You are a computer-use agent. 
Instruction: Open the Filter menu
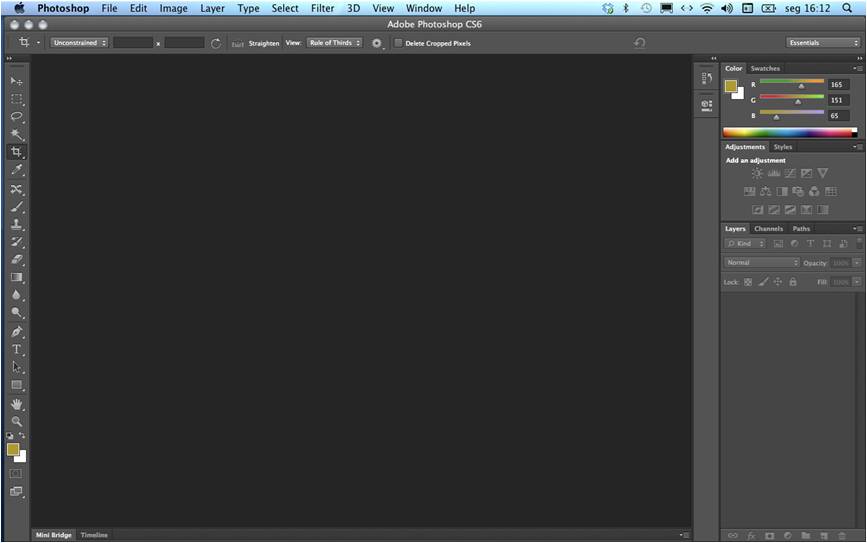322,8
